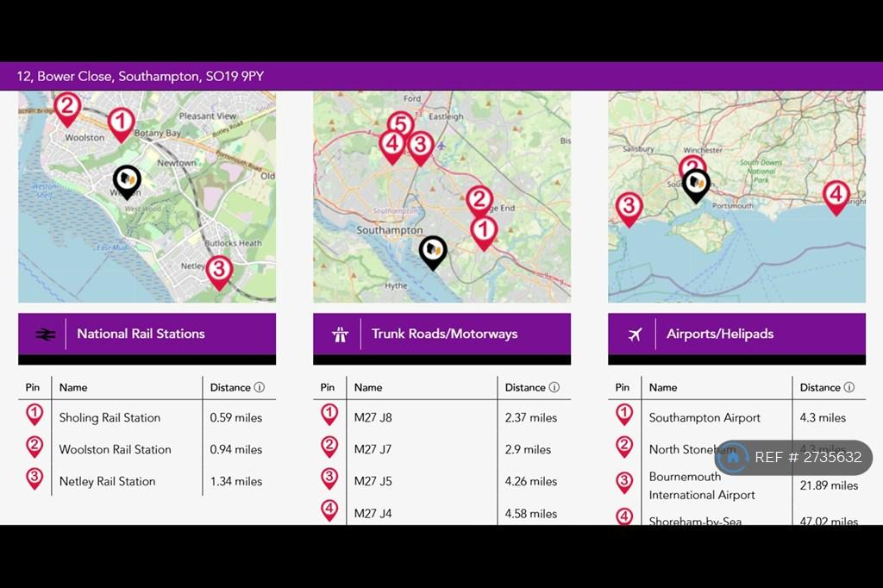The width and height of the screenshot is (883, 588).
Task: Click the motorway icon beside Trunk Roads/Motorways
Action: (x=340, y=335)
